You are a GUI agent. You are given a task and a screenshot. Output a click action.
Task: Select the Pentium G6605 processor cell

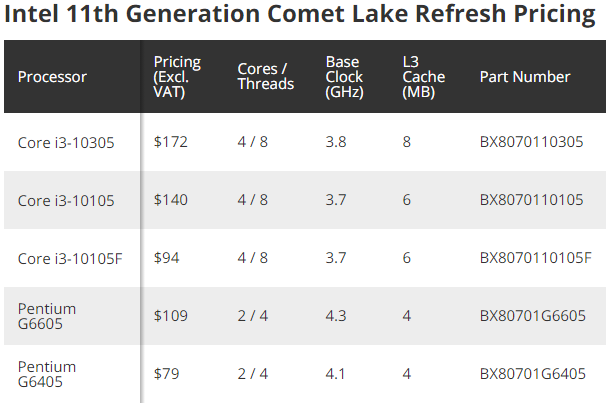47,317
